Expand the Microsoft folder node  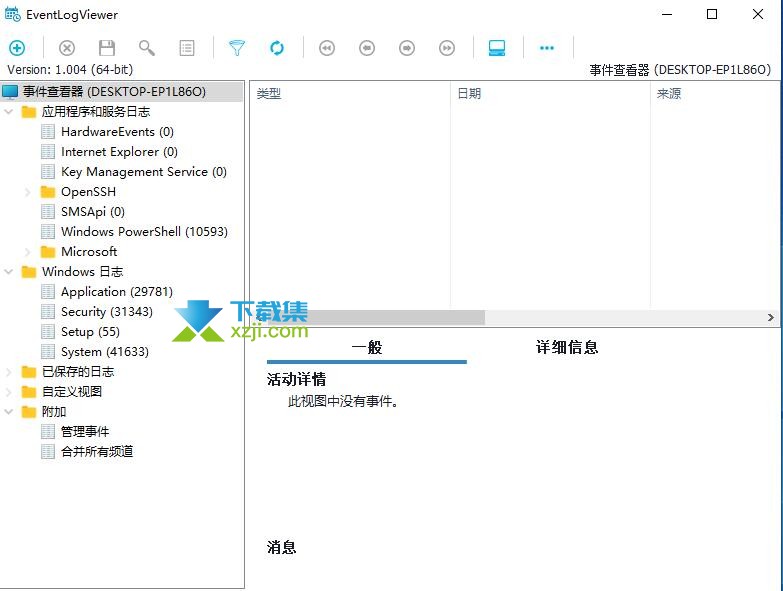click(28, 252)
